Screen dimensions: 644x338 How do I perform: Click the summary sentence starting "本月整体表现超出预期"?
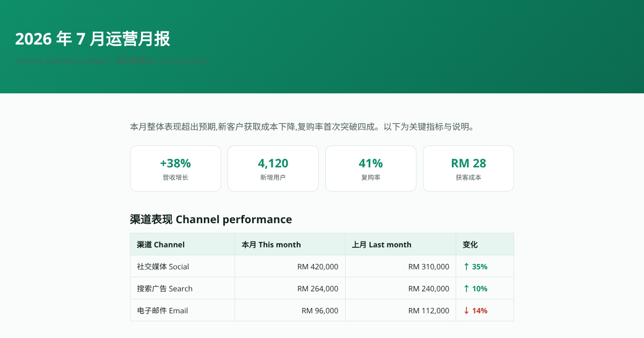click(x=302, y=127)
